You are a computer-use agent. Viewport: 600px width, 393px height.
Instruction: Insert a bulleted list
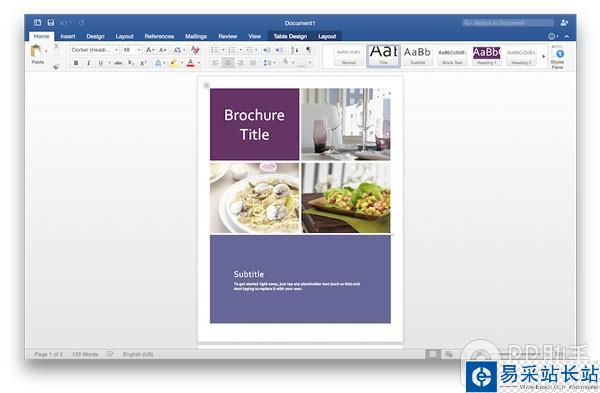[215, 50]
